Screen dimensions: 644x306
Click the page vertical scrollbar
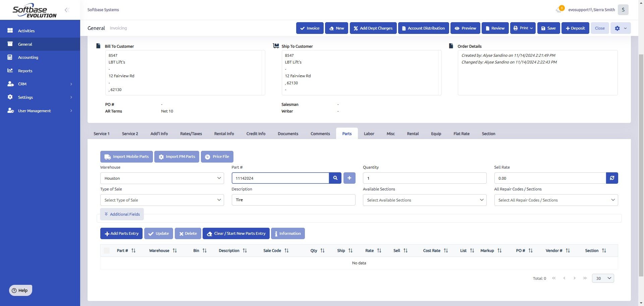641,165
